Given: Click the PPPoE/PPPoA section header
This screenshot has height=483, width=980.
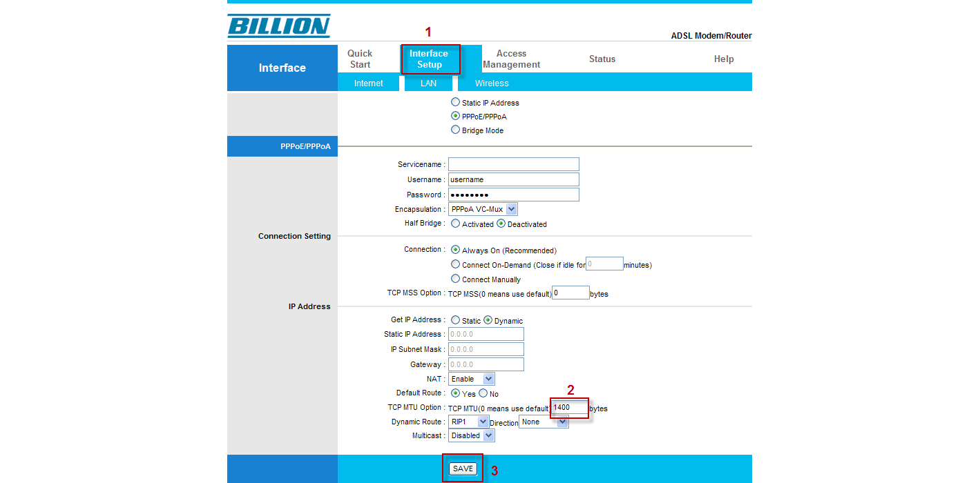Looking at the screenshot, I should 282,146.
